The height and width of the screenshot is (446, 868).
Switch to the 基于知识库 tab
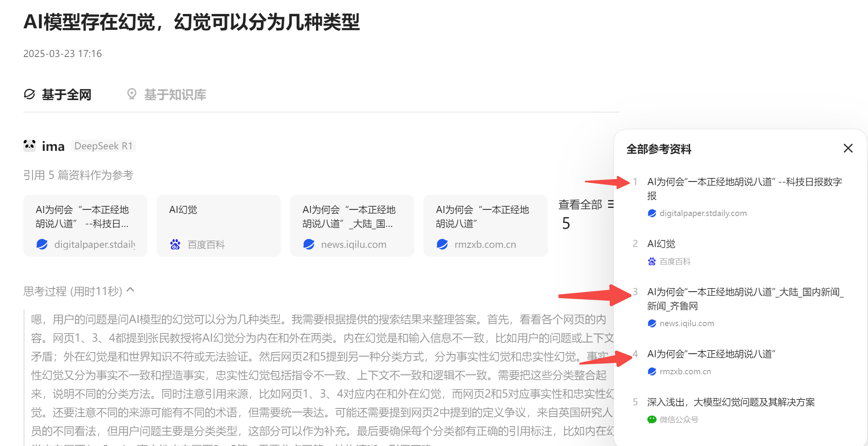pyautogui.click(x=175, y=95)
